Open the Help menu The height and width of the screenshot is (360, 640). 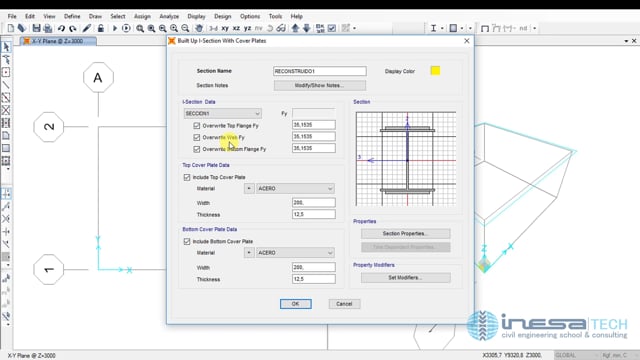tap(296, 16)
